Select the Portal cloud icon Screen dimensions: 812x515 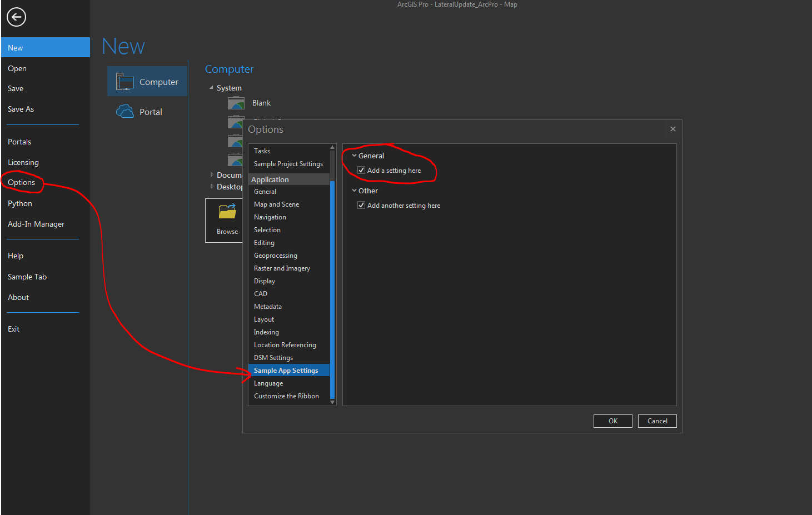[125, 112]
